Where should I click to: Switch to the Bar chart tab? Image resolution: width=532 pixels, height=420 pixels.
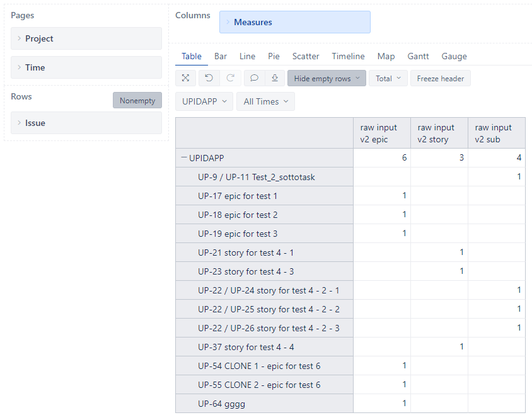click(x=221, y=56)
